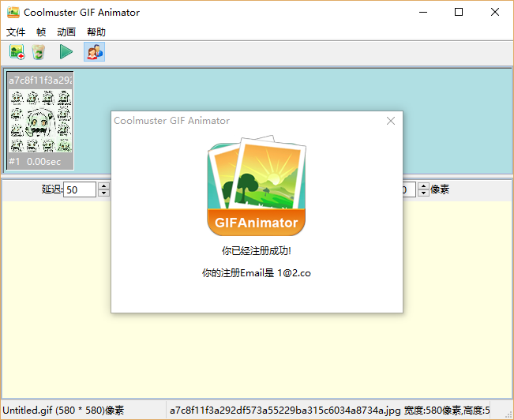
Task: Click the add image toolbar icon
Action: 17,52
